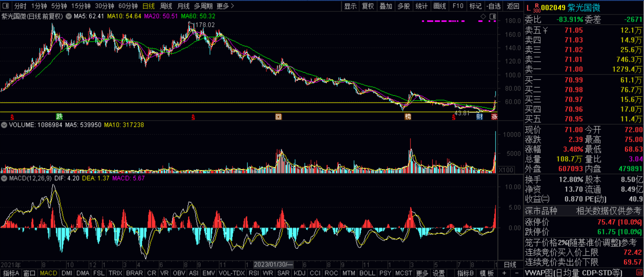Image resolution: width=644 pixels, height=277 pixels.
Task: Toggle 自选 watchlist for this stock
Action: (x=494, y=6)
